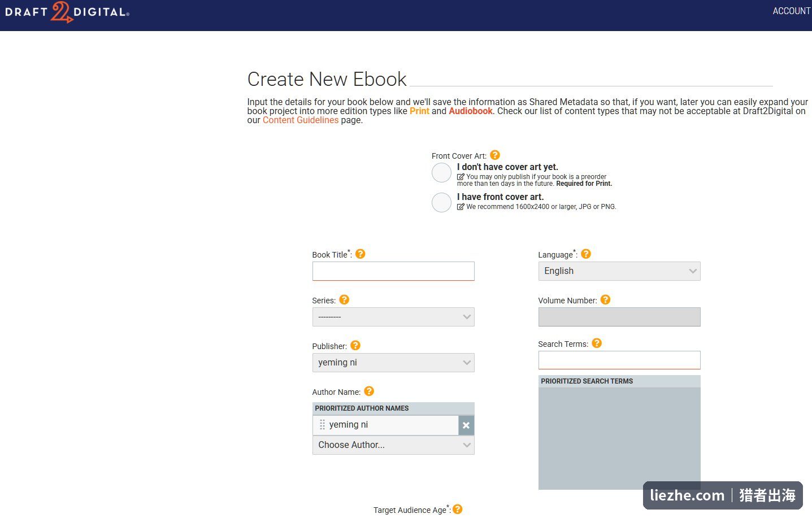Image resolution: width=812 pixels, height=518 pixels.
Task: Open the ACCOUNT menu in header
Action: coord(792,11)
